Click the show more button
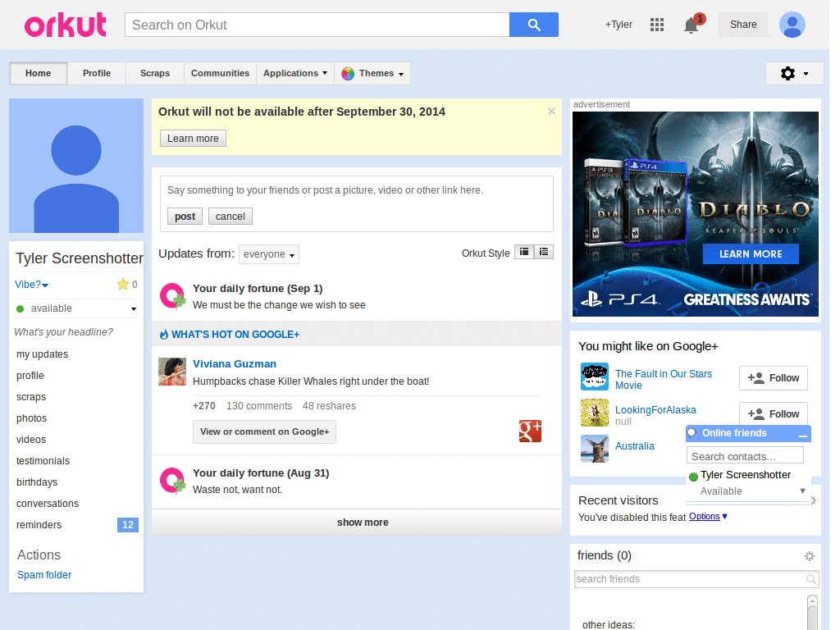This screenshot has height=630, width=840. (357, 523)
